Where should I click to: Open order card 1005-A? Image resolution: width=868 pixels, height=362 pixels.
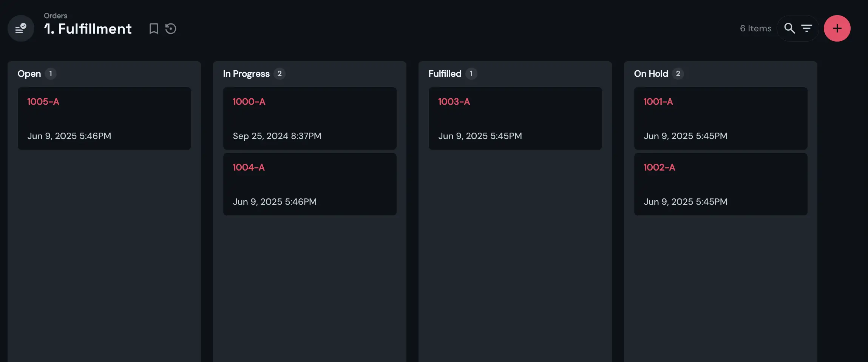tap(104, 118)
